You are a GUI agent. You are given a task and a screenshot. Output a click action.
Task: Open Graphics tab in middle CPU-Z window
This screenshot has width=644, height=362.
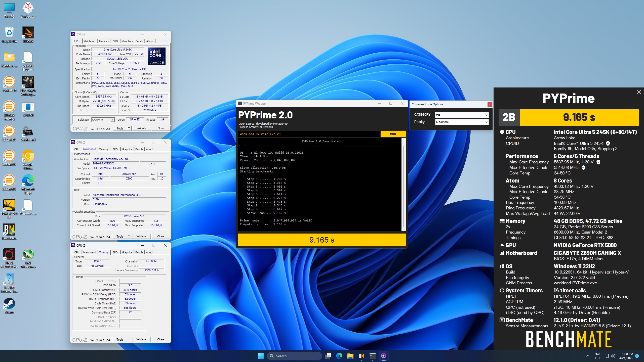tap(127, 149)
